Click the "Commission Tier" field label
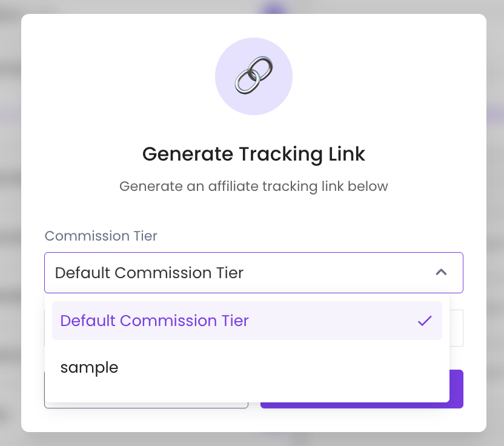Image resolution: width=504 pixels, height=446 pixels. (x=101, y=236)
